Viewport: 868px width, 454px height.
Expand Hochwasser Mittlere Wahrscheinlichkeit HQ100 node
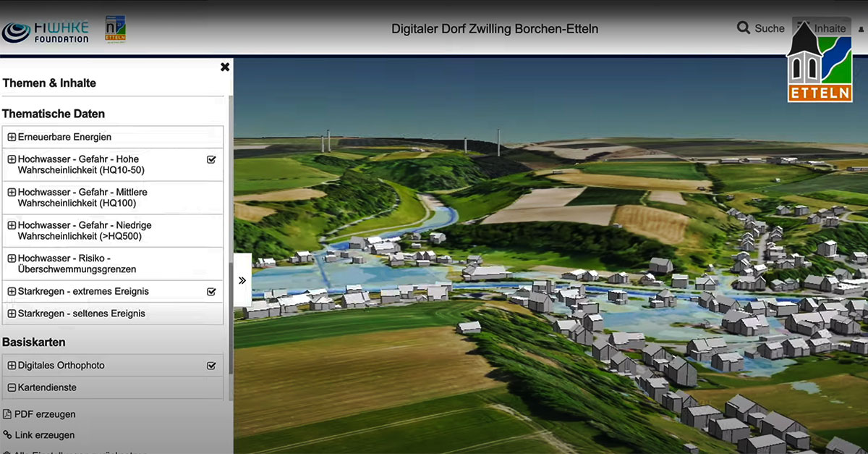pos(12,193)
